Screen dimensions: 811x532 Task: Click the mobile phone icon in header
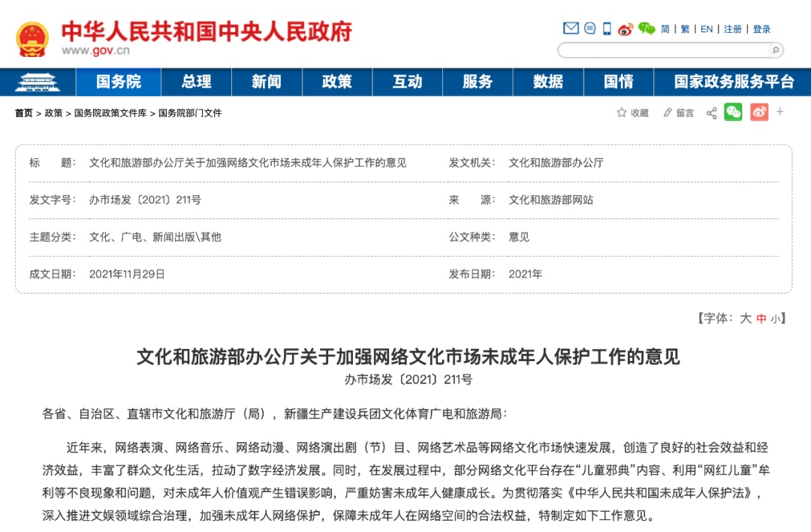(x=607, y=29)
